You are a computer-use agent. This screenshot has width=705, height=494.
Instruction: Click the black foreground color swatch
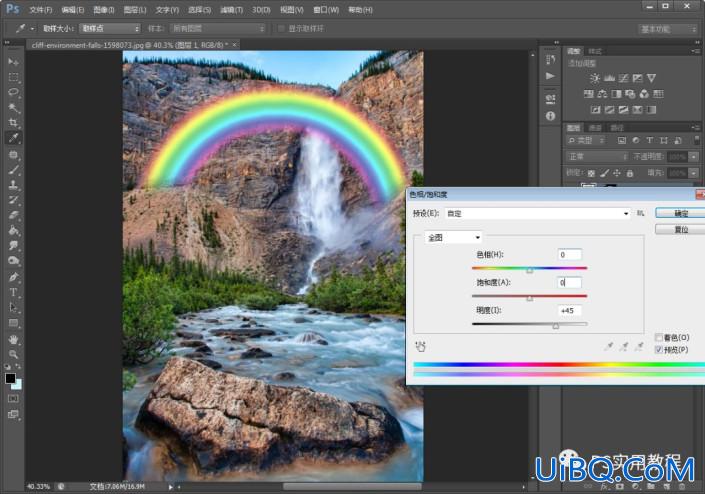[10, 378]
